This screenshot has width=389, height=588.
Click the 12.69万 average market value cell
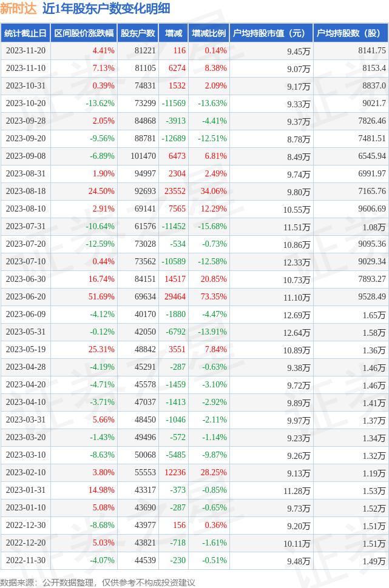point(297,315)
